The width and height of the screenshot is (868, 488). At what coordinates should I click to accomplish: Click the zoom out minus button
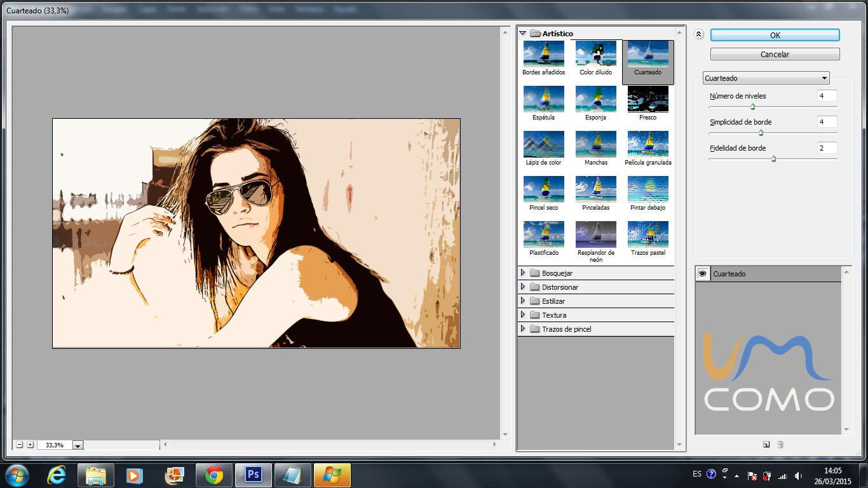pos(20,445)
